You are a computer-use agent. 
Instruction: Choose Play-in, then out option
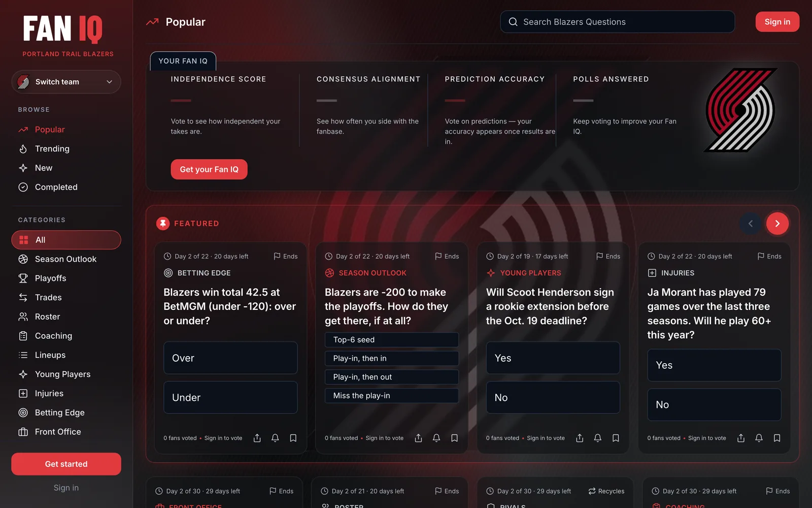click(392, 377)
